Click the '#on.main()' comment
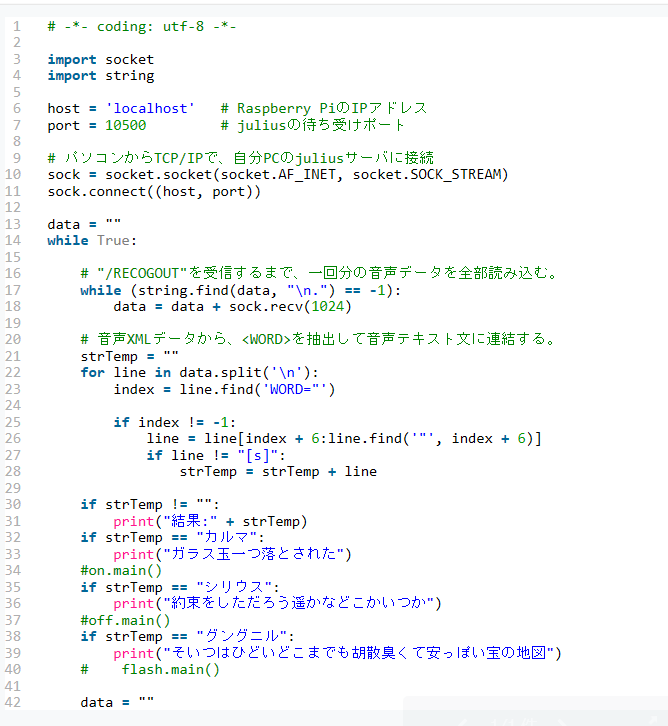The height and width of the screenshot is (726, 668). point(121,570)
